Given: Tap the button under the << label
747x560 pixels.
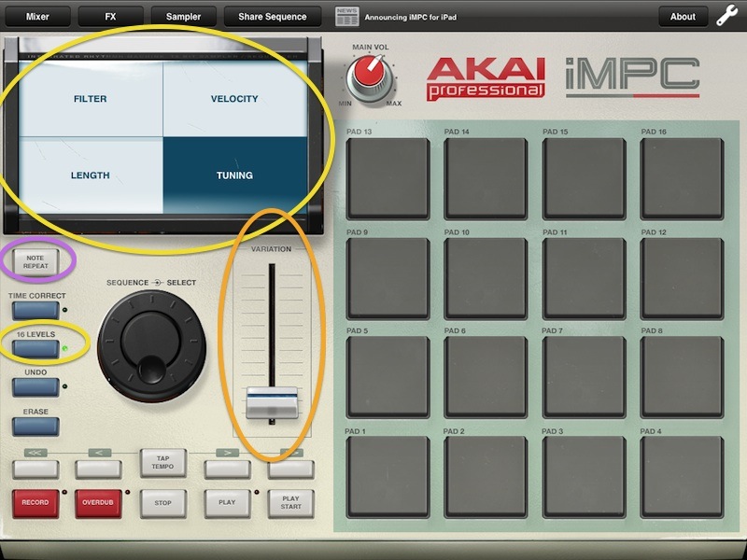Looking at the screenshot, I should tap(35, 469).
